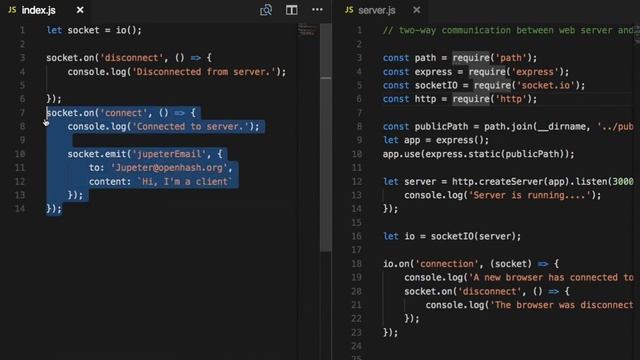Switch to the index.js tab

[38, 10]
